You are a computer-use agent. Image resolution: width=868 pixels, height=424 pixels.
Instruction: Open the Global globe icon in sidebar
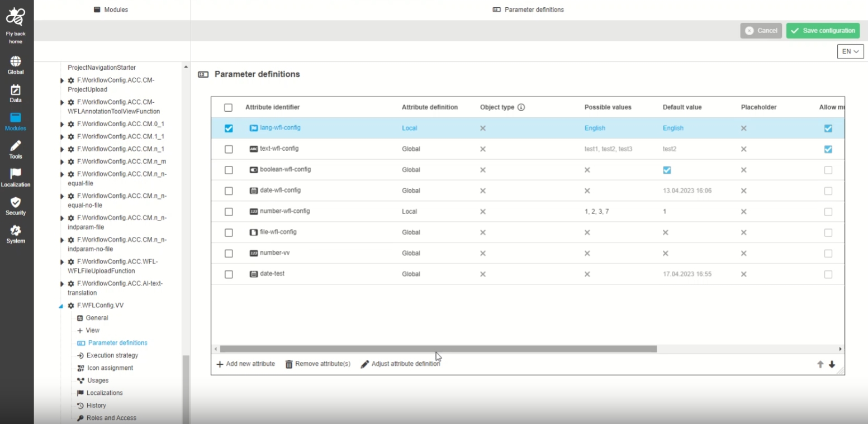[16, 62]
